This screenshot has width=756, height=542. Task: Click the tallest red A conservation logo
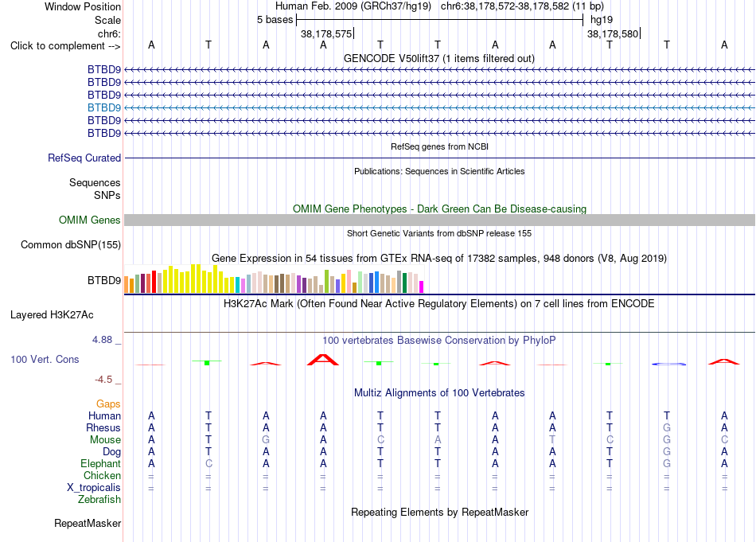pyautogui.click(x=323, y=360)
